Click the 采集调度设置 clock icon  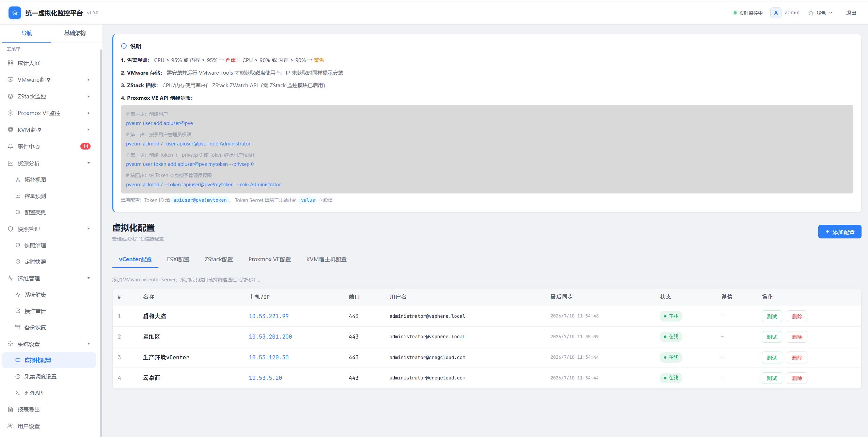[18, 376]
